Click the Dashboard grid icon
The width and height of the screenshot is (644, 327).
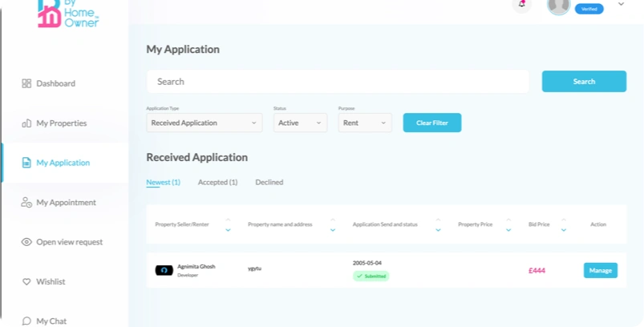(26, 83)
